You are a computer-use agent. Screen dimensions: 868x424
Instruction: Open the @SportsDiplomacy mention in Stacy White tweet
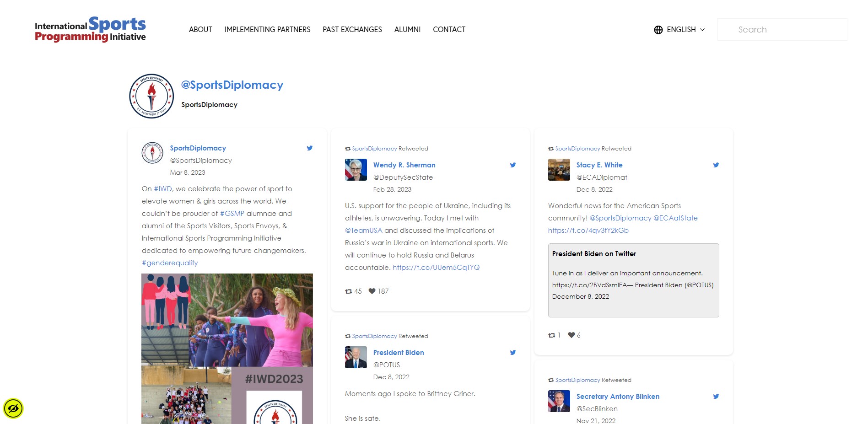pos(620,218)
